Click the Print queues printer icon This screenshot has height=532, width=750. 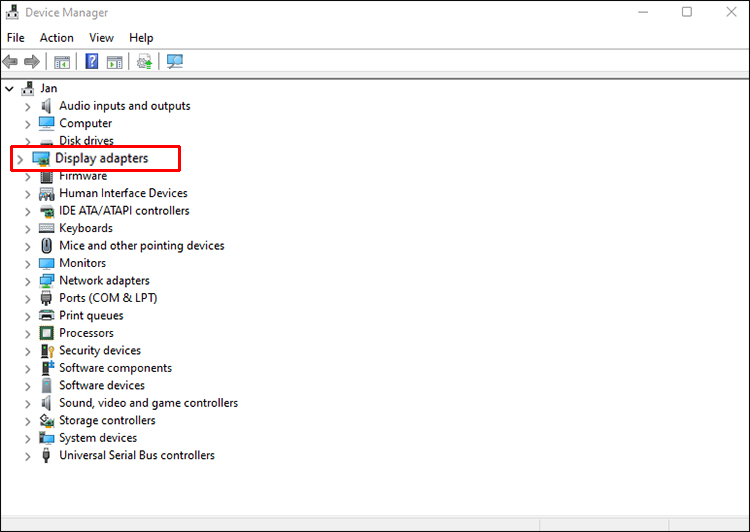pos(46,315)
